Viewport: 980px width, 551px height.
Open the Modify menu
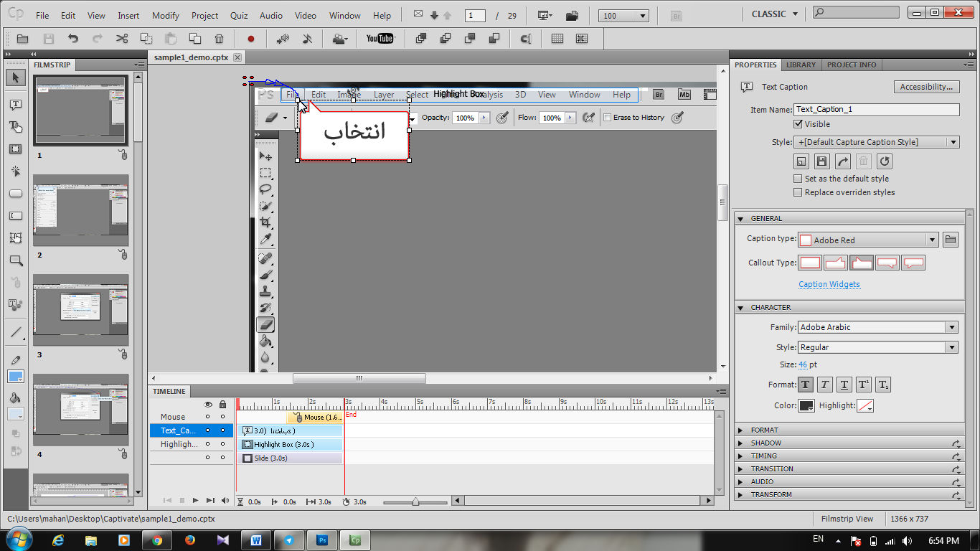pos(166,15)
